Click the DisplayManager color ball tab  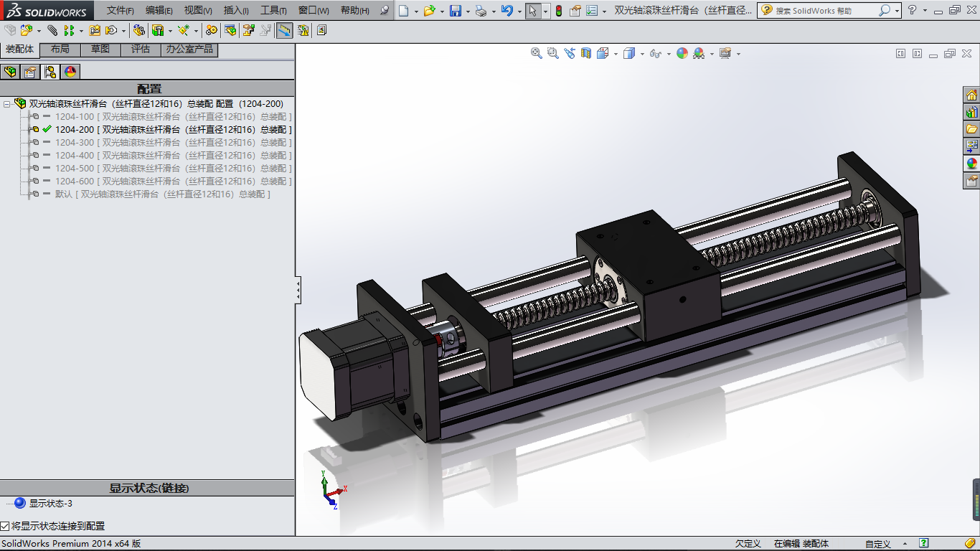point(70,72)
